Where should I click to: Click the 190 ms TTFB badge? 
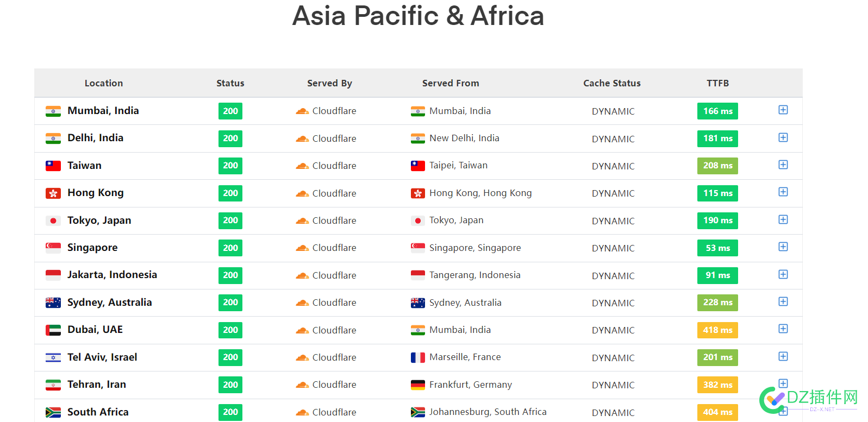(x=717, y=221)
